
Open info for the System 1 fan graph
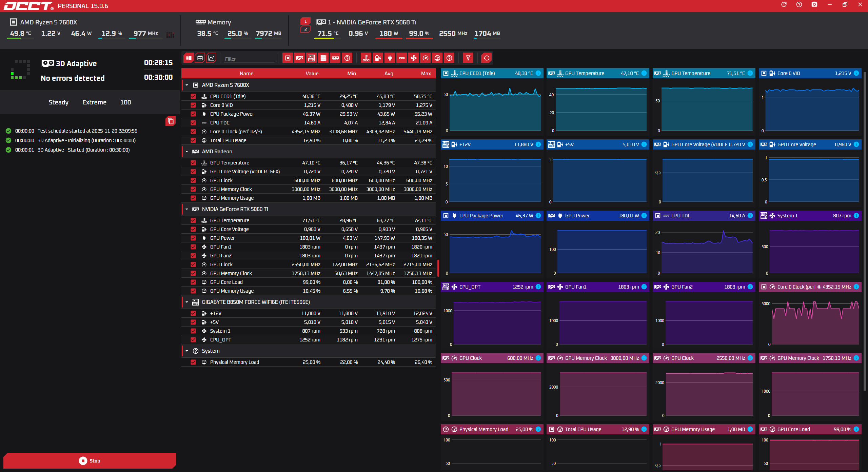[856, 216]
